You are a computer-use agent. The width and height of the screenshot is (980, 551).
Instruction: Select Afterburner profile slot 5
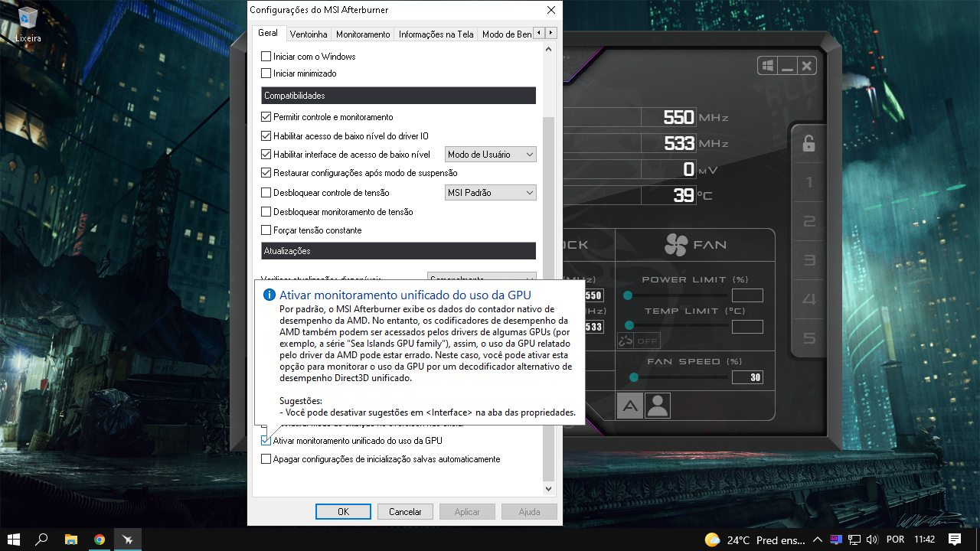pos(809,338)
